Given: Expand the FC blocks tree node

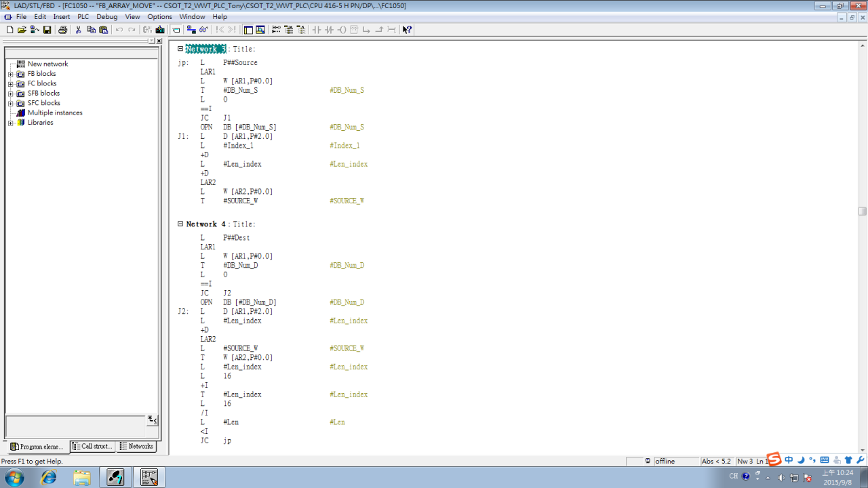Looking at the screenshot, I should click(11, 83).
